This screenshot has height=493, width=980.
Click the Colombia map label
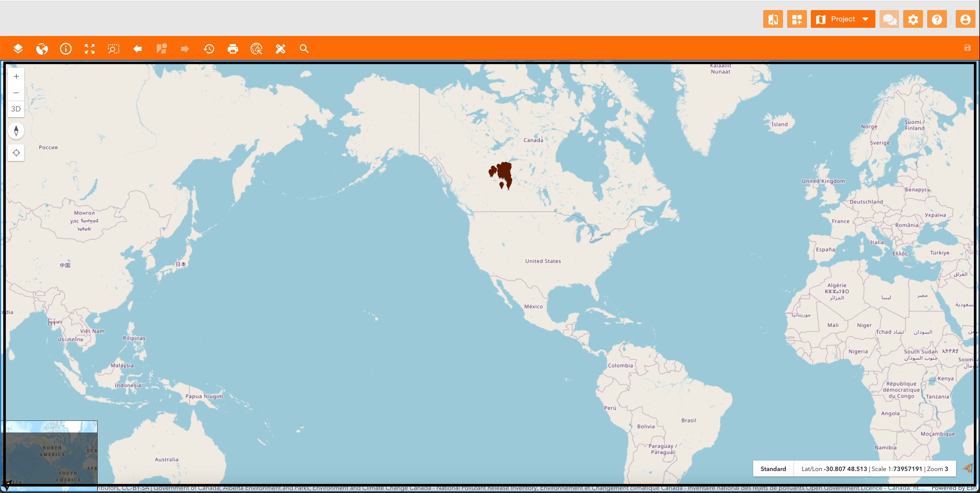click(620, 365)
